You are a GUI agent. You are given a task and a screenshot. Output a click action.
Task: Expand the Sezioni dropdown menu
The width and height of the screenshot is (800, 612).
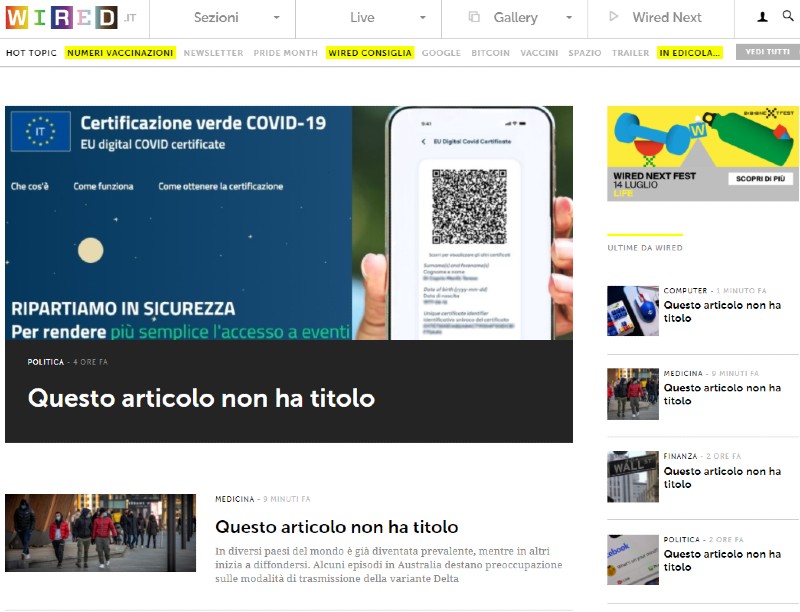point(276,18)
